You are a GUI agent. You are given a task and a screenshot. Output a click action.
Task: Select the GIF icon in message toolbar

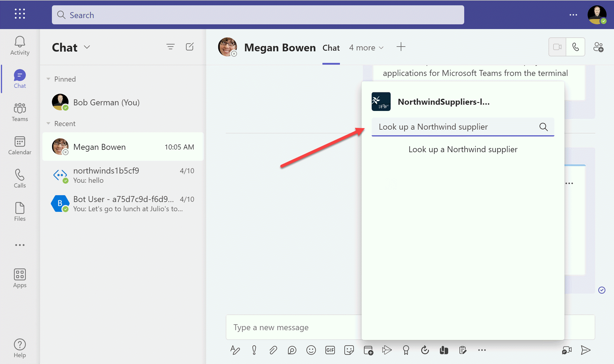click(331, 350)
